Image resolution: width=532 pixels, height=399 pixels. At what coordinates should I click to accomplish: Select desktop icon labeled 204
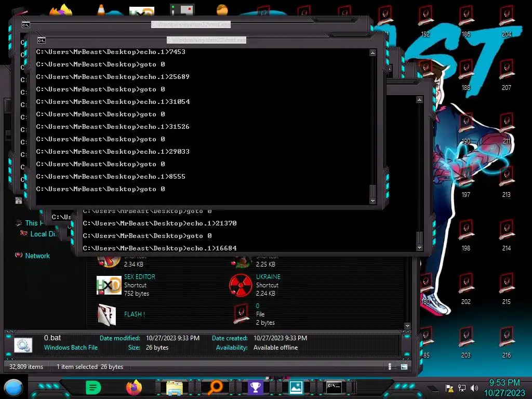tap(507, 20)
